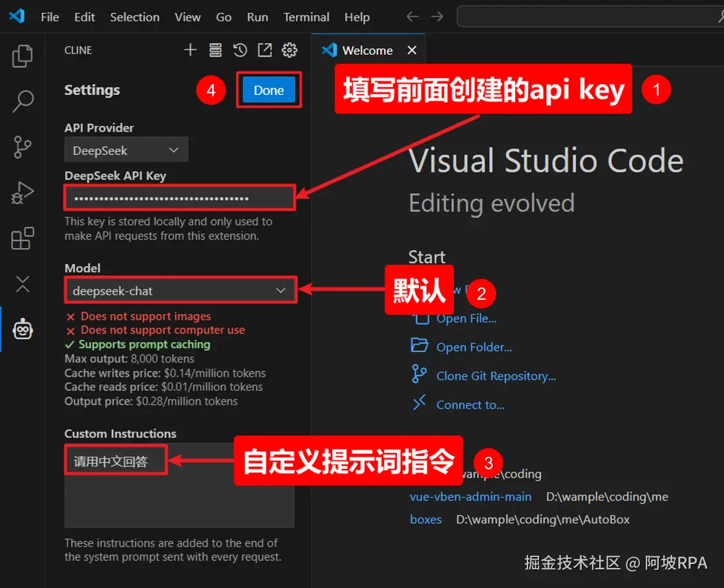Switch to the Welcome tab
724x588 pixels.
[x=368, y=50]
